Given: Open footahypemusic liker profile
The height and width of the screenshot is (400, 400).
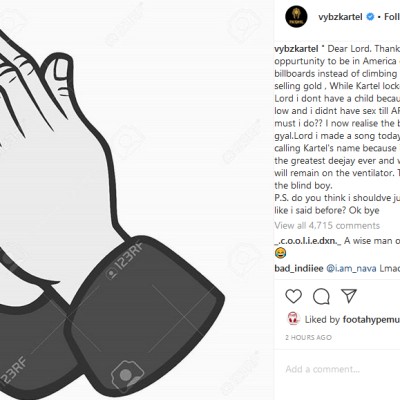Looking at the screenshot, I should (x=371, y=320).
